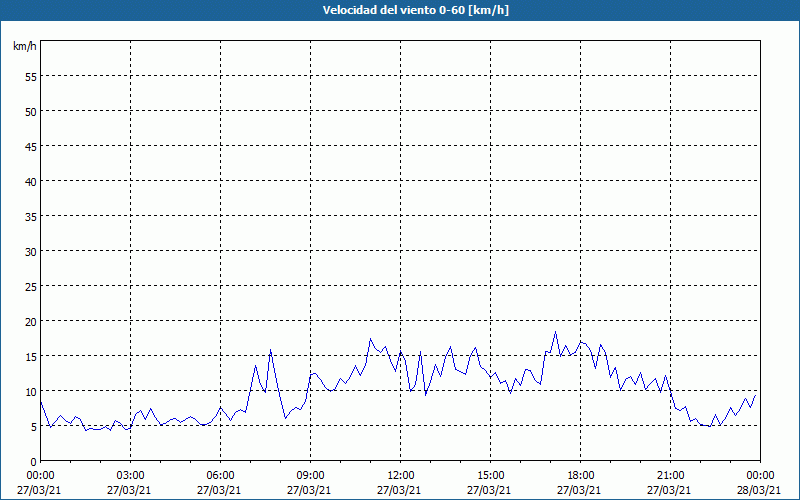Select the 10 value on the y-axis
Screen dimensions: 800x500
[x=31, y=391]
